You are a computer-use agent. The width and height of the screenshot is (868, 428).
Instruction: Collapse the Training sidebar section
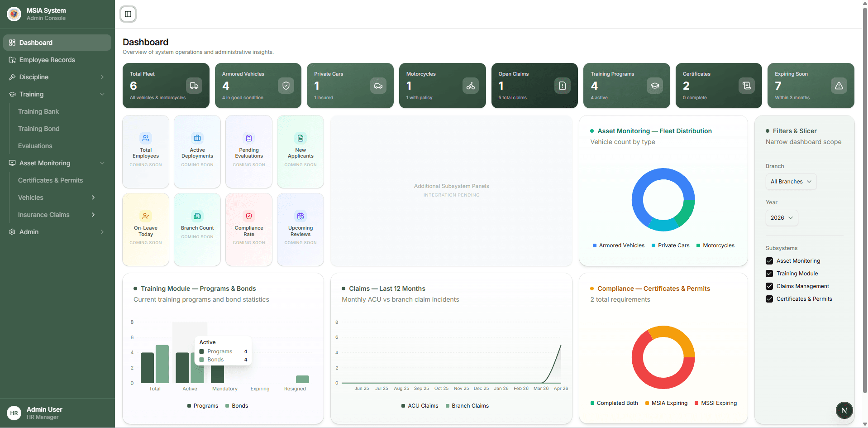pos(57,94)
